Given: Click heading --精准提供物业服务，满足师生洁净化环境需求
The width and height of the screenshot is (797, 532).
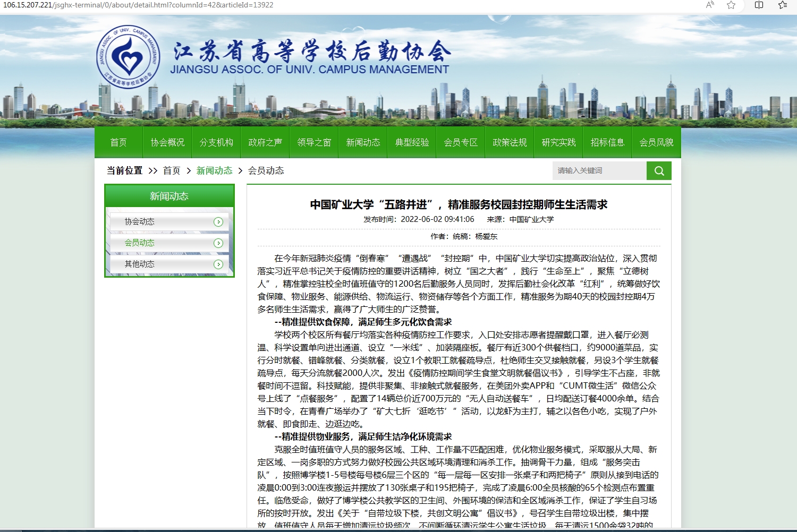Looking at the screenshot, I should (x=363, y=436).
